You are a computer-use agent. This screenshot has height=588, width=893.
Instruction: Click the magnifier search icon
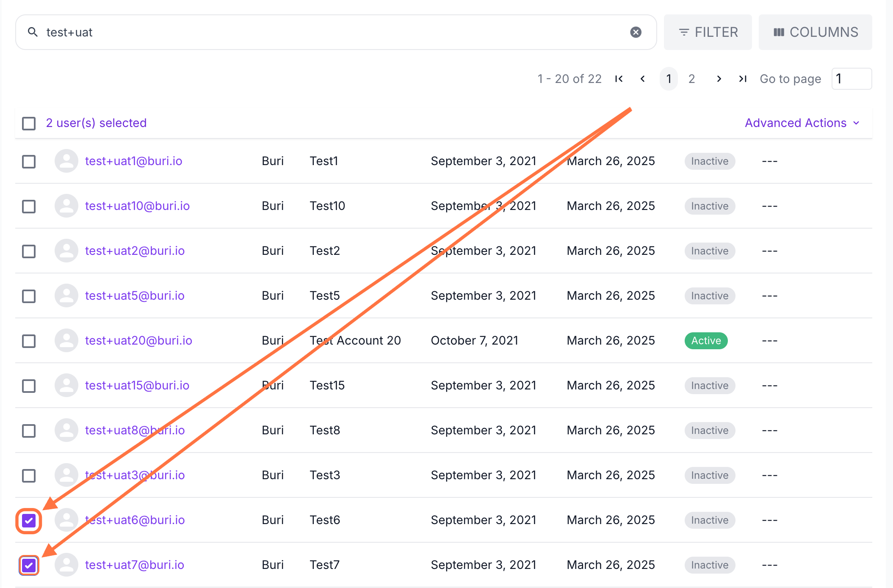click(x=33, y=32)
